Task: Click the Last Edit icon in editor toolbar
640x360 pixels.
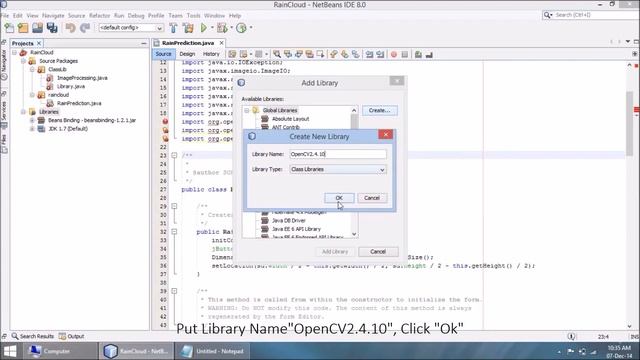Action: [x=232, y=54]
